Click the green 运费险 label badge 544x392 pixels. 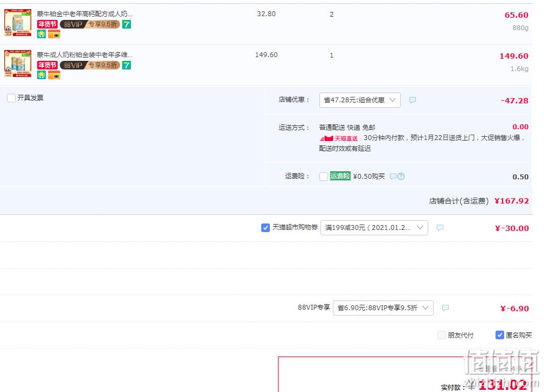(x=340, y=176)
